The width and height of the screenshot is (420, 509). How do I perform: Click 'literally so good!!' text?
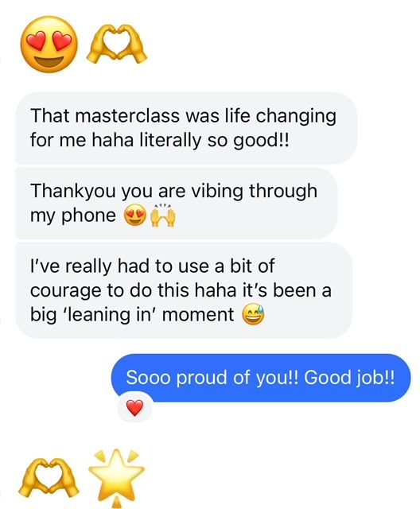click(213, 141)
